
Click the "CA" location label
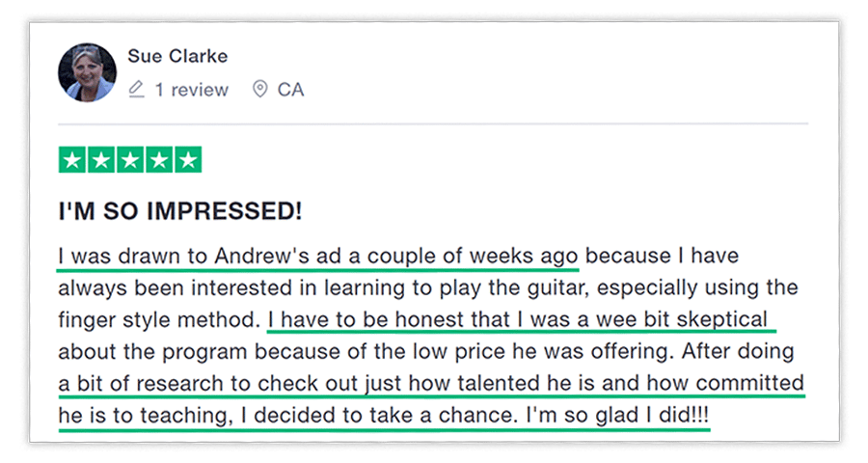pos(290,90)
